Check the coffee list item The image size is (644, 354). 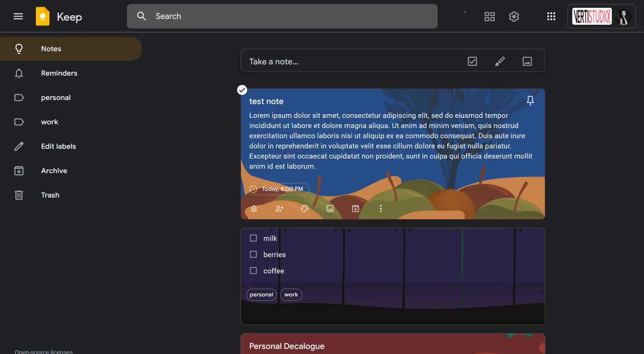[253, 270]
